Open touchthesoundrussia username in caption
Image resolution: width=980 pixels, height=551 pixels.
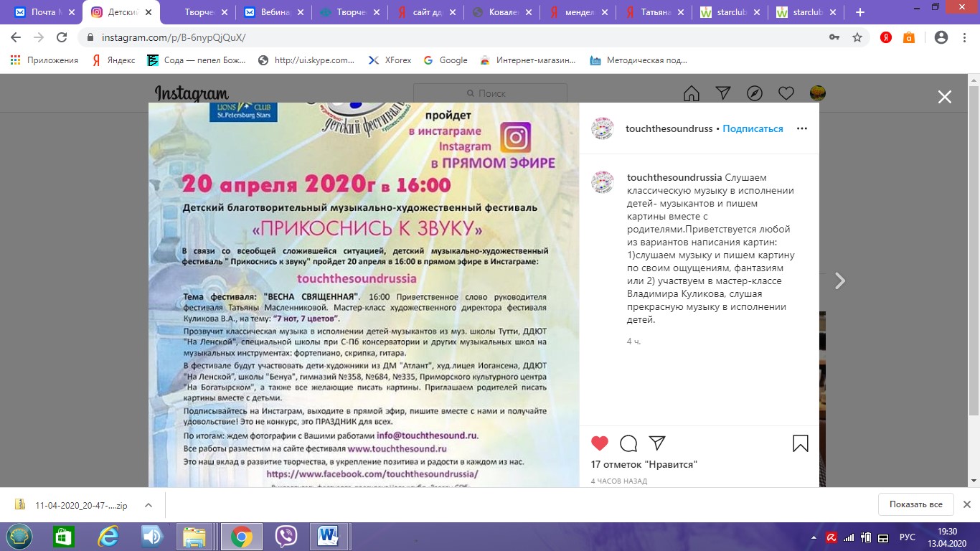pos(674,177)
